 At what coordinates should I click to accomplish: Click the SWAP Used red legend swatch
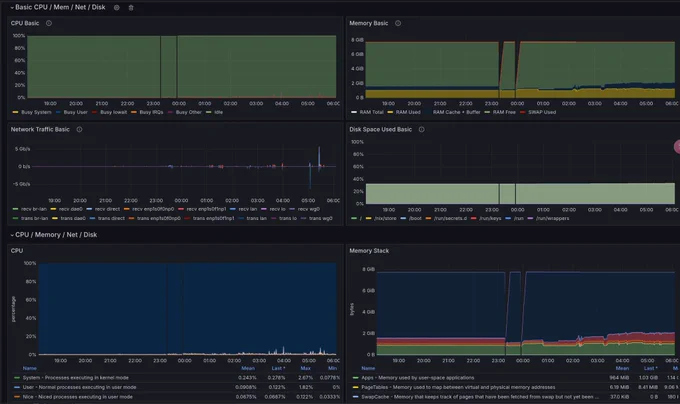[523, 112]
